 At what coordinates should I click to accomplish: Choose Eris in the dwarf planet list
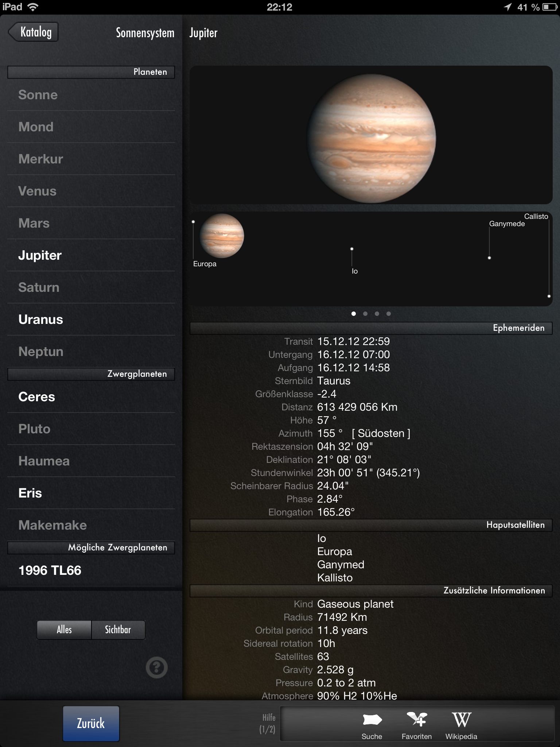point(30,493)
